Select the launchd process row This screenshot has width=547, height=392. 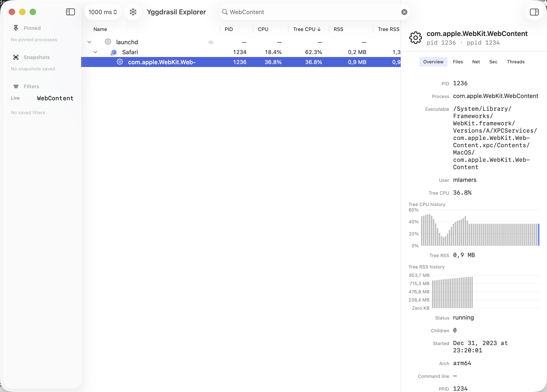pos(241,42)
